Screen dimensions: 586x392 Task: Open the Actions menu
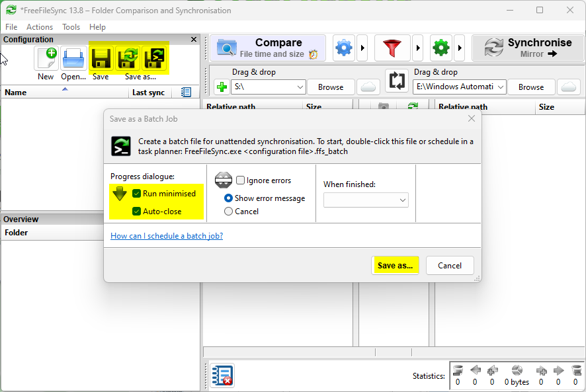tap(40, 27)
